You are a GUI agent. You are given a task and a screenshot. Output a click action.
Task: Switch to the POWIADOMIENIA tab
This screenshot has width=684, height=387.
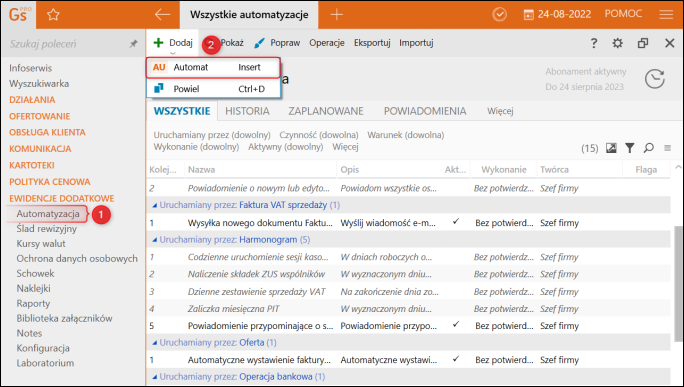(425, 111)
